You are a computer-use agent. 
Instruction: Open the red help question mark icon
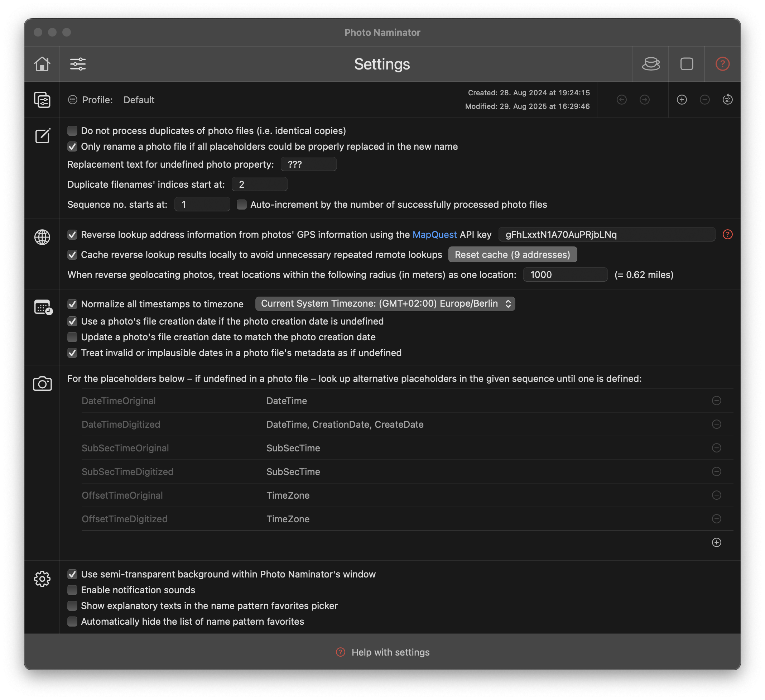[x=722, y=64]
